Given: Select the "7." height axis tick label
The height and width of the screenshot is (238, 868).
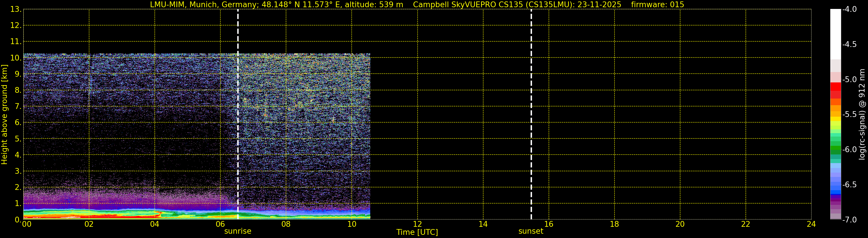Looking at the screenshot, I should pyautogui.click(x=18, y=107).
